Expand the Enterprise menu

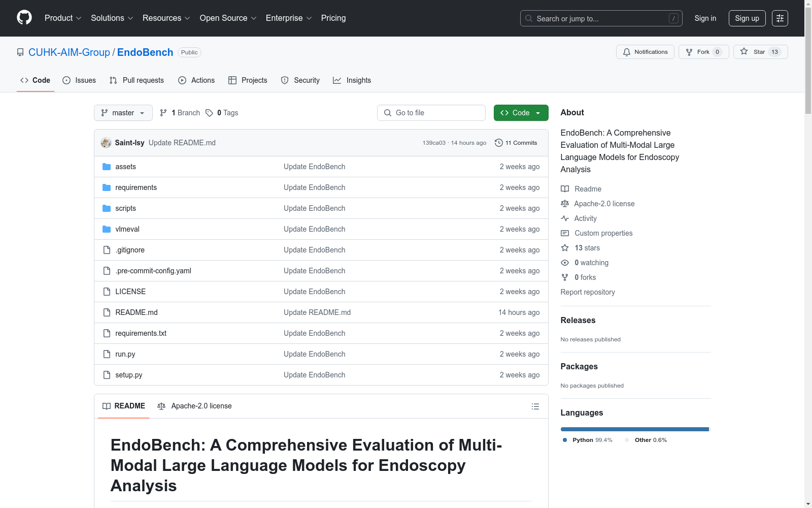coord(289,18)
